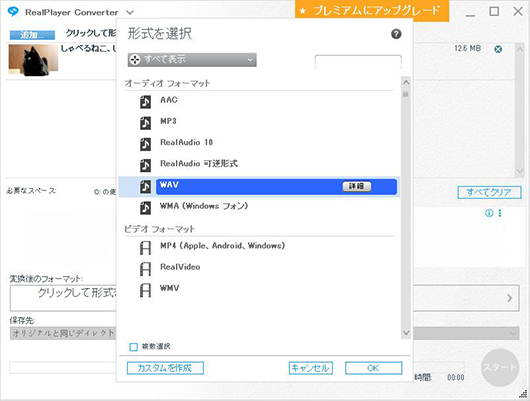Enable the 複数選択 checkbox
This screenshot has height=401, width=530.
134,347
